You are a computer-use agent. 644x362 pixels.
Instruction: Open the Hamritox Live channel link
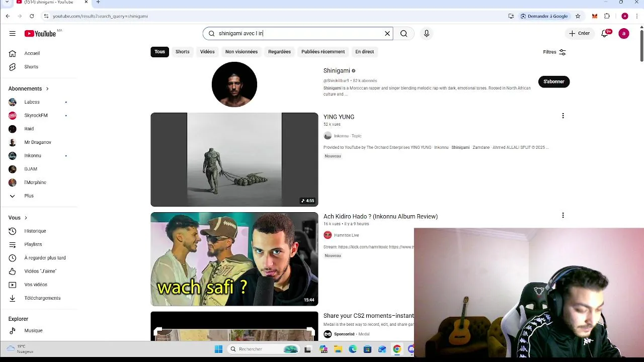(346, 235)
